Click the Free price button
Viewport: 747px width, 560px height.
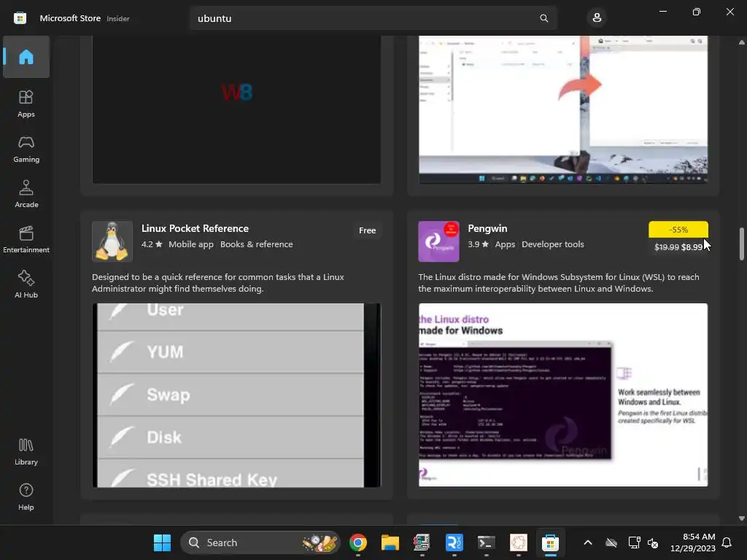(368, 230)
